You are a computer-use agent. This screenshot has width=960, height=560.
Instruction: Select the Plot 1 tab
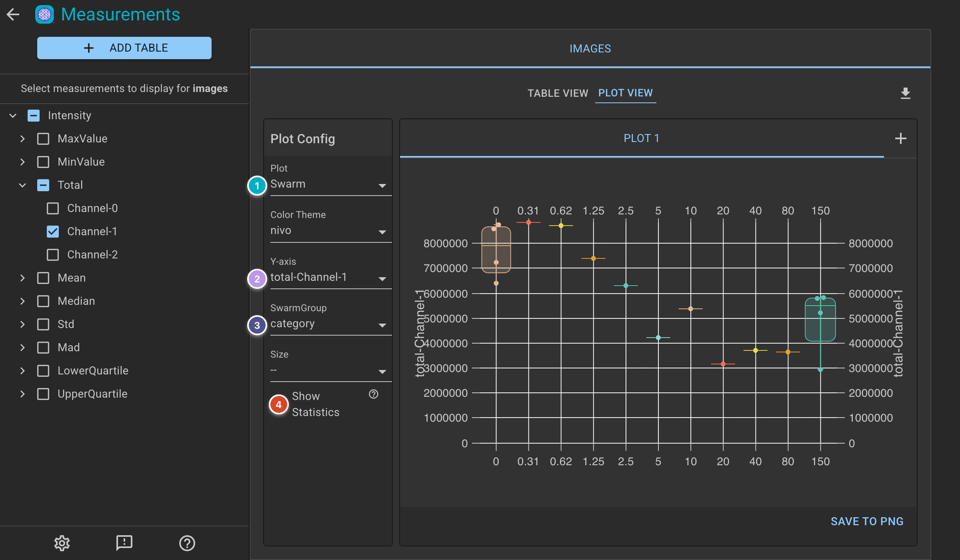click(x=641, y=138)
